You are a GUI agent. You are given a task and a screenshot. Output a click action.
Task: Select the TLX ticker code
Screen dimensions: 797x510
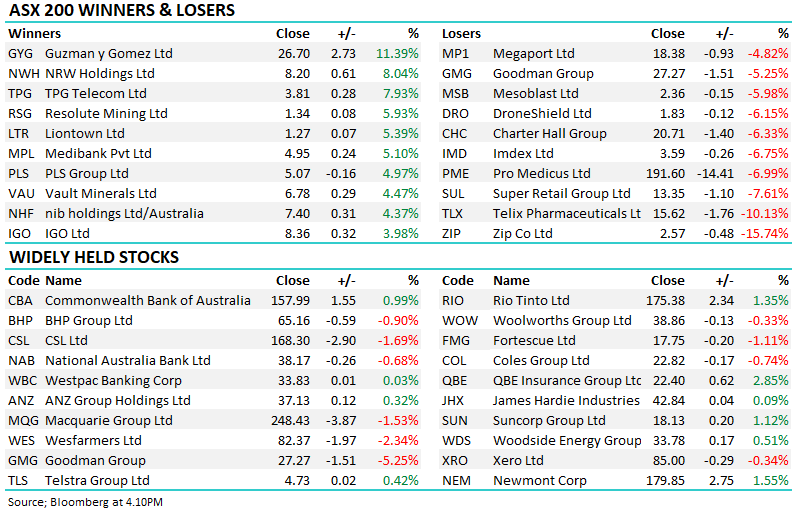(x=452, y=214)
